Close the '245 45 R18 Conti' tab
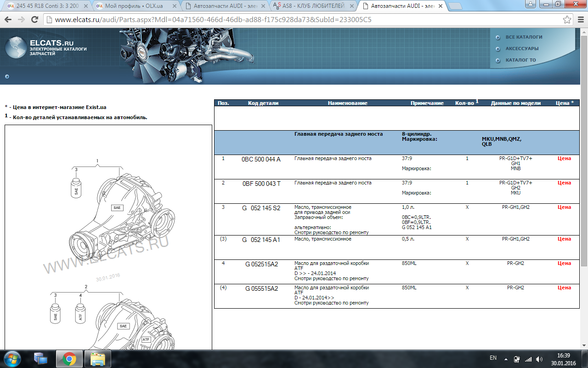The width and height of the screenshot is (588, 368). click(x=86, y=6)
